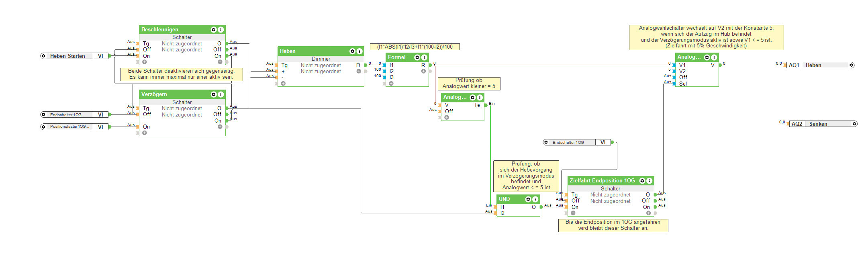This screenshot has height=270, width=868.
Task: Select the Zielfahrt Endposition 1OG title
Action: click(602, 181)
